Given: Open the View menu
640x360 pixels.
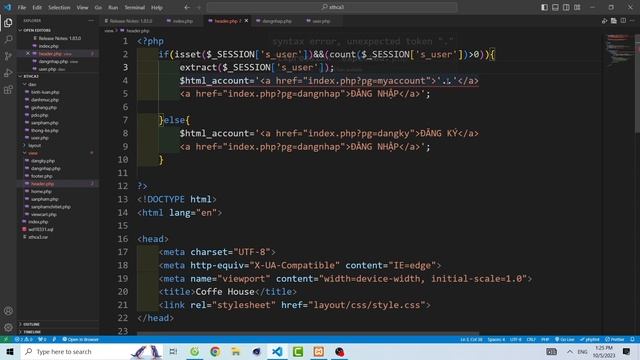Looking at the screenshot, I should [x=82, y=7].
